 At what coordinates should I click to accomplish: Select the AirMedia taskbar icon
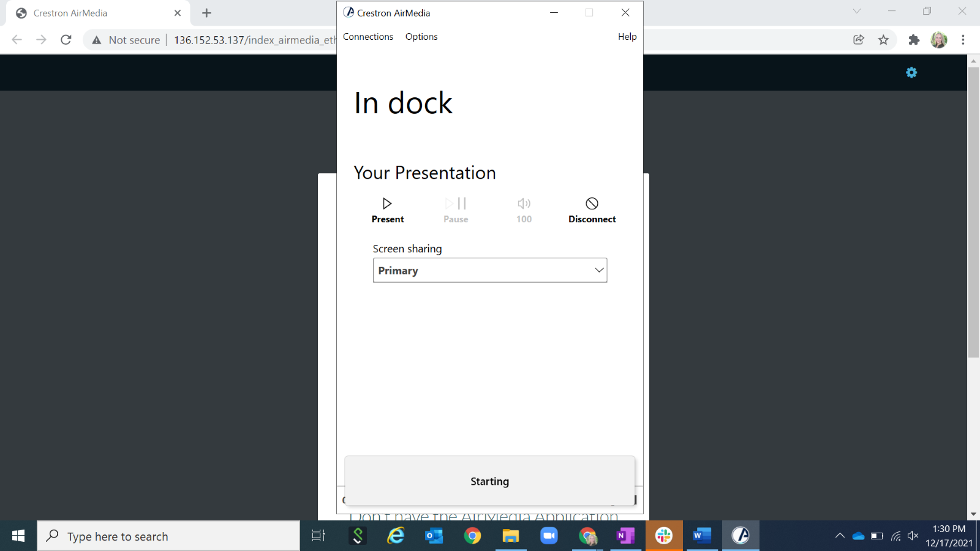pos(741,536)
